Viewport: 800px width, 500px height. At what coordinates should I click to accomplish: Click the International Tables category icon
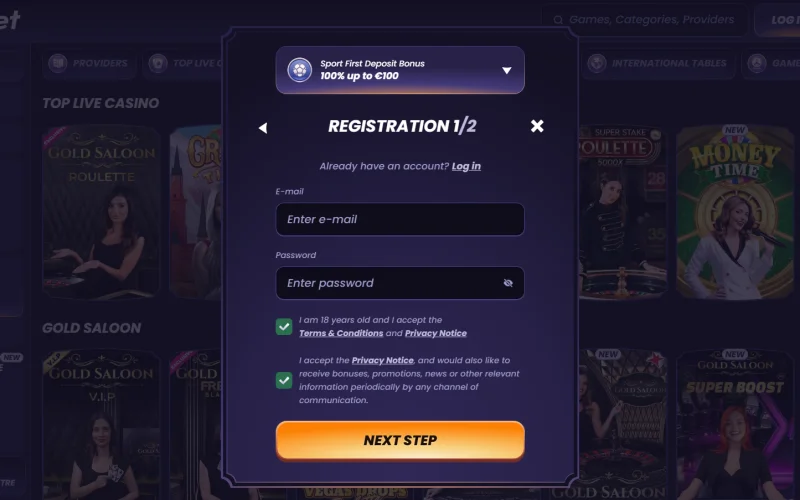pyautogui.click(x=596, y=63)
